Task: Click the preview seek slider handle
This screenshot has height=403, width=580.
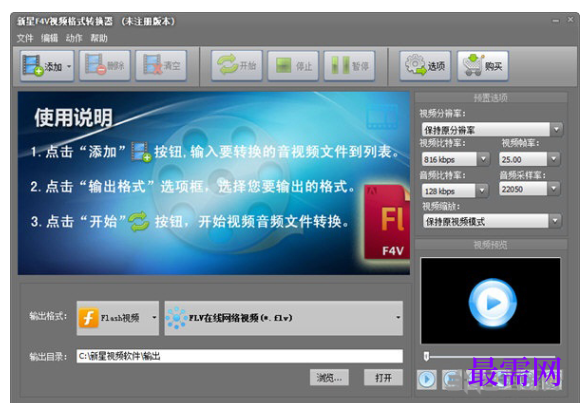Action: [x=426, y=356]
